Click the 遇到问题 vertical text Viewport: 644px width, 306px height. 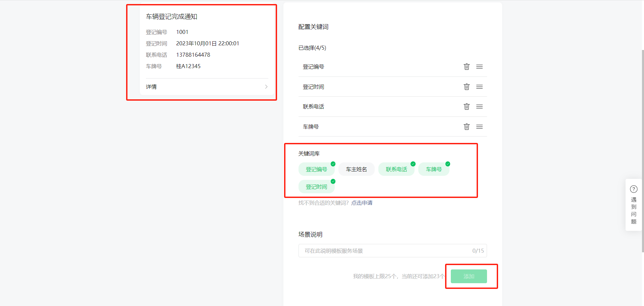coord(634,210)
